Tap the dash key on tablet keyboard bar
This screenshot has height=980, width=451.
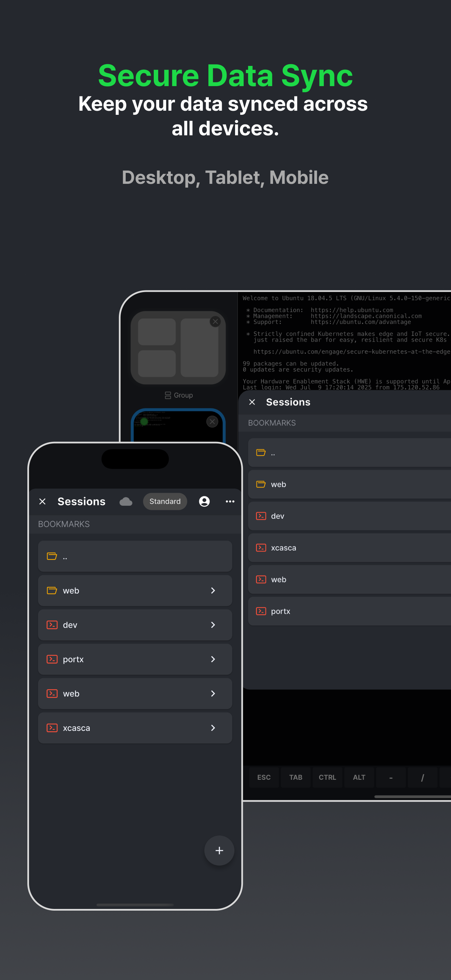(x=391, y=777)
